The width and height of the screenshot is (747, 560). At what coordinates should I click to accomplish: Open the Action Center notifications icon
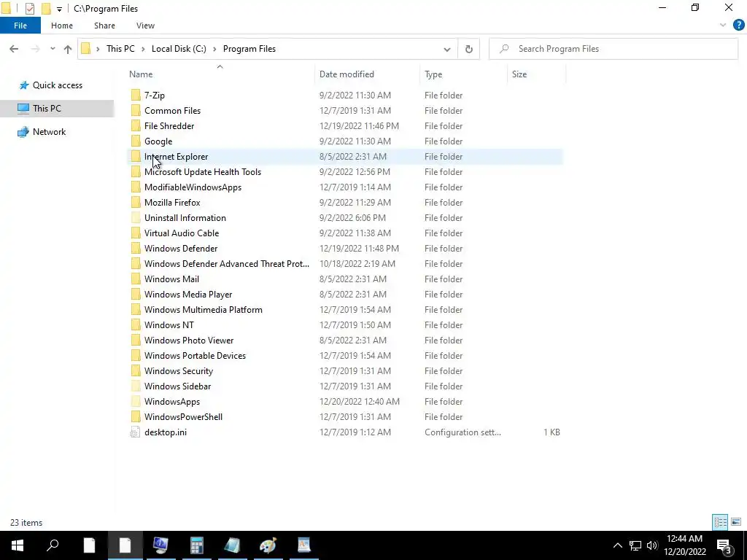click(x=724, y=545)
